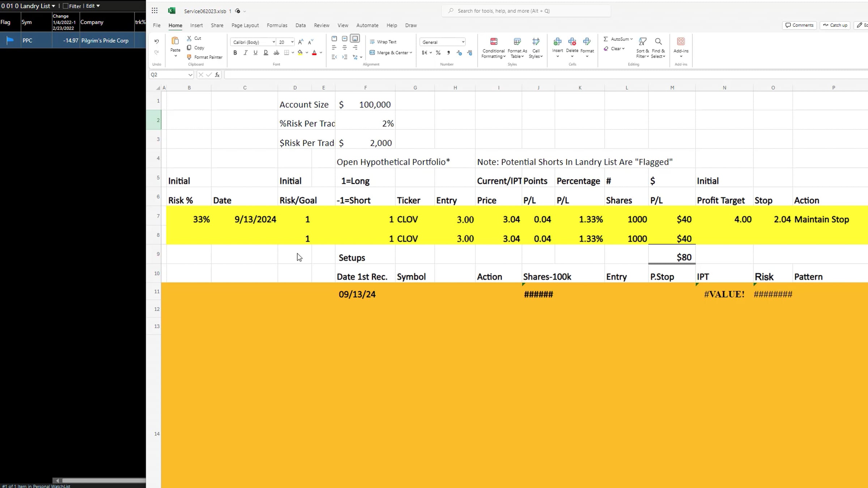This screenshot has width=868, height=488.
Task: Apply the yellow fill color
Action: [300, 53]
